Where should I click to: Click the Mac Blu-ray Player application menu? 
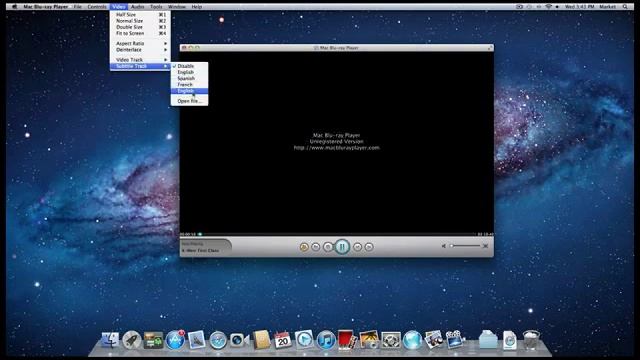[x=46, y=7]
